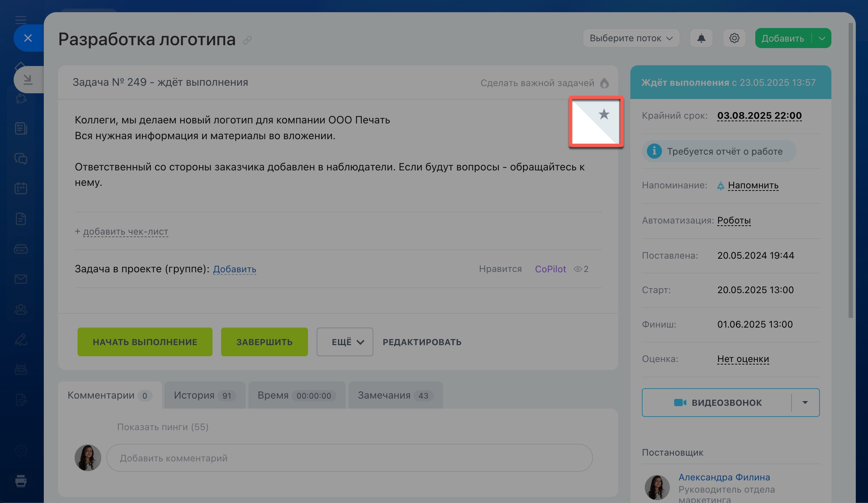Click the info icon near Требуется отчёт о работе

pos(654,151)
